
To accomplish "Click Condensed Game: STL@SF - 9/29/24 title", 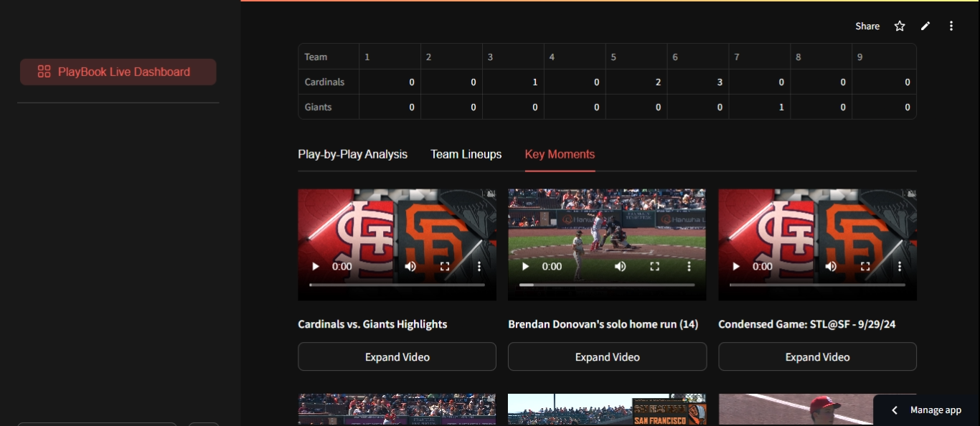I will pos(807,324).
